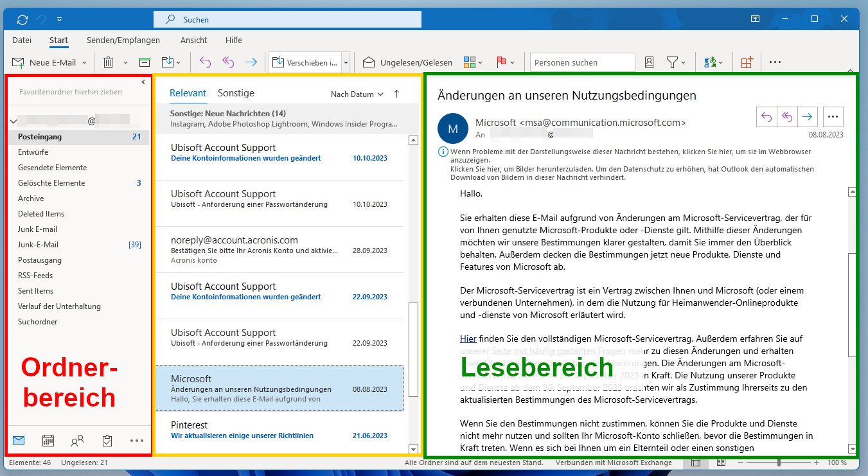Open Ubisoft message dated 10.10.2023 Deine Kontoinformationen
This screenshot has width=868, height=476.
click(x=280, y=157)
